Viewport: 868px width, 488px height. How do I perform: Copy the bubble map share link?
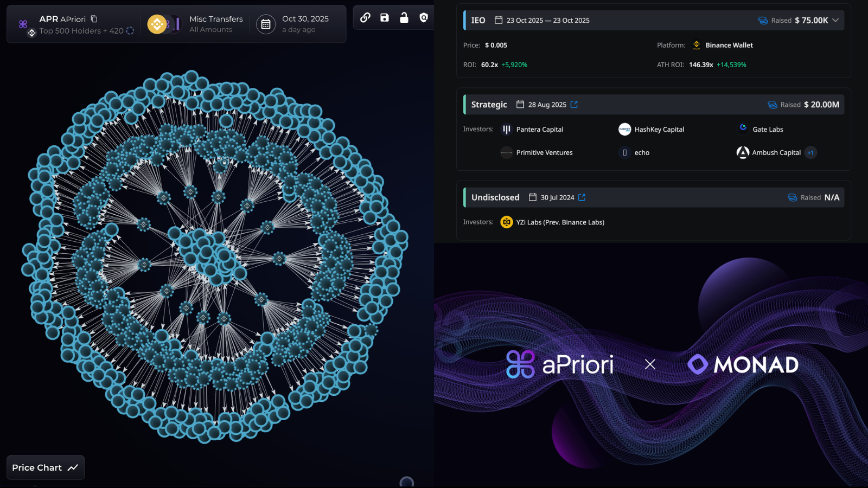[x=365, y=17]
